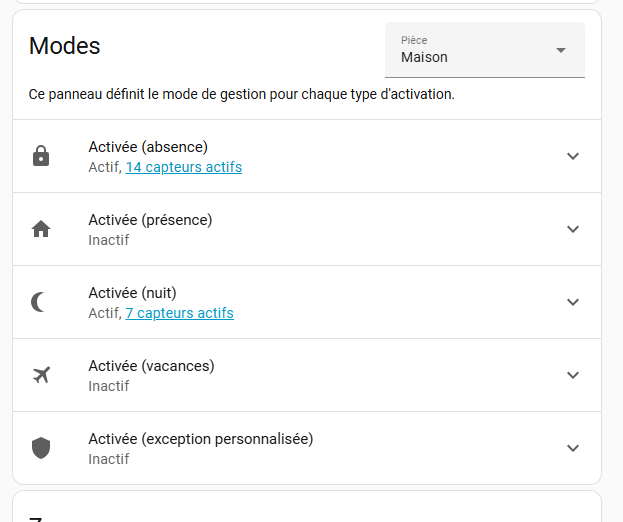Click the airplane icon for vacation mode

click(x=41, y=375)
